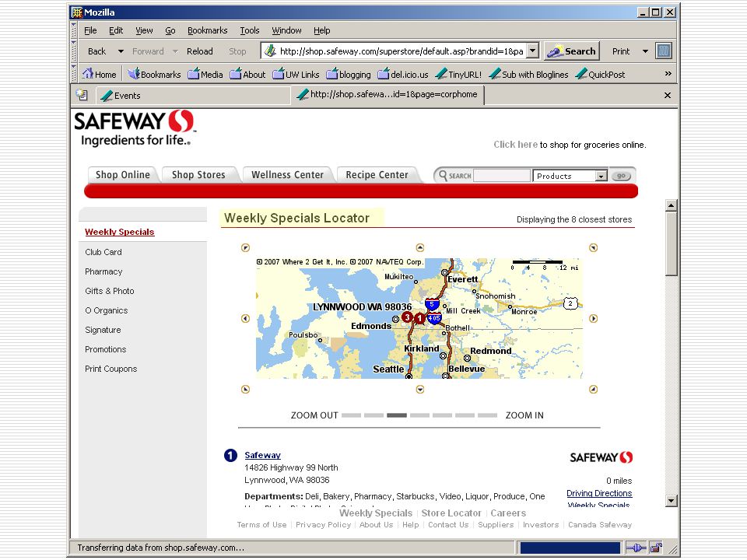Select the Recipe Center site tab
The width and height of the screenshot is (747, 560).
pos(377,175)
